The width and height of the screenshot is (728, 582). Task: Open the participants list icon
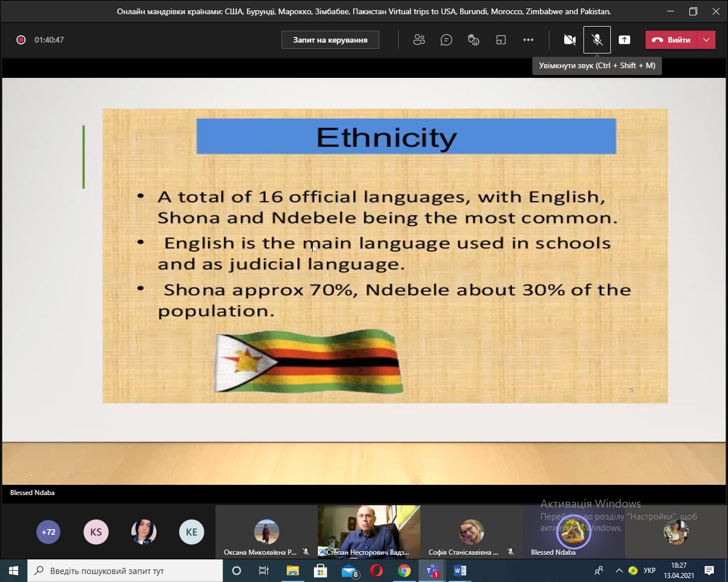(x=419, y=40)
